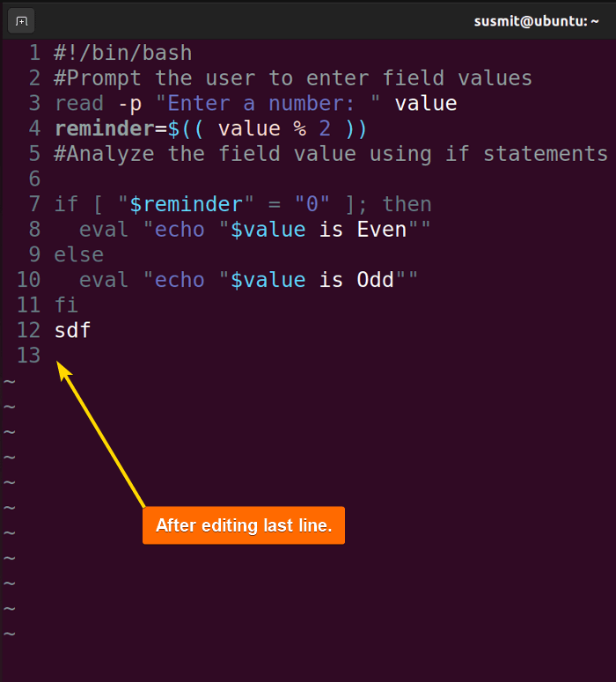Click the 'reminder' variable assignment on line 4
This screenshot has height=682, width=616.
click(x=105, y=128)
